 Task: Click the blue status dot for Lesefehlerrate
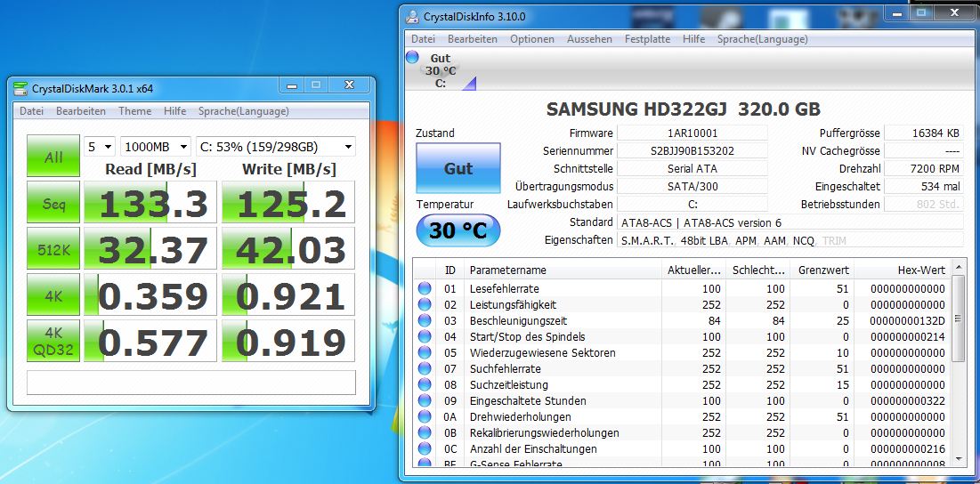tap(425, 288)
